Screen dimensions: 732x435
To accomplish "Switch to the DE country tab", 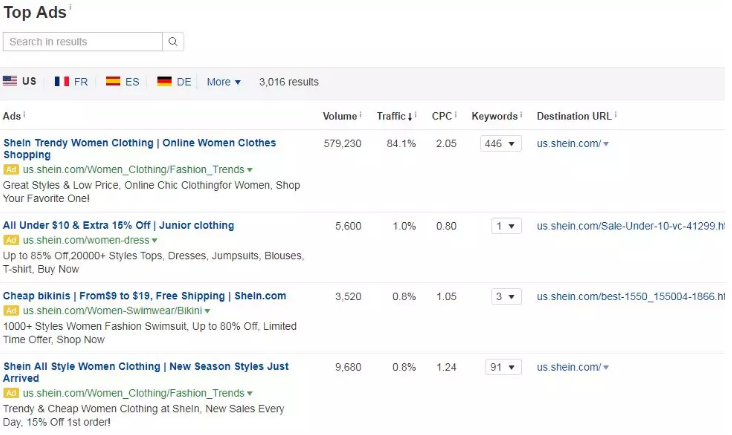I will pos(174,82).
